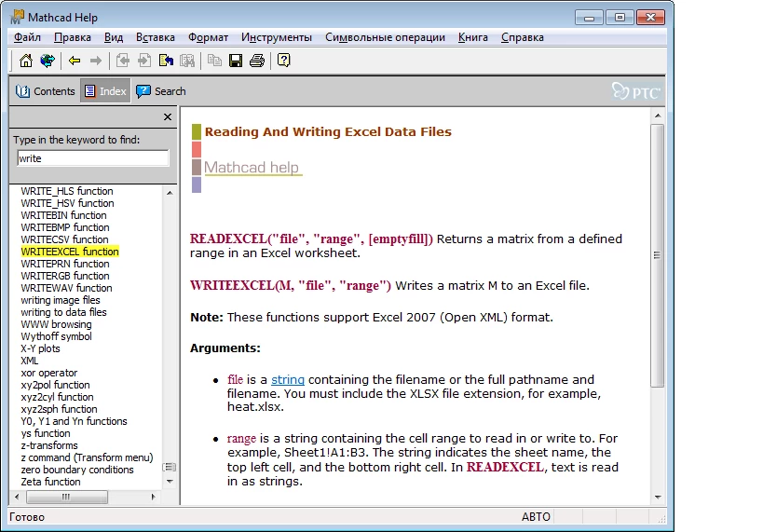Click the Mathcad app icon in title bar
The width and height of the screenshot is (763, 532).
pos(17,17)
